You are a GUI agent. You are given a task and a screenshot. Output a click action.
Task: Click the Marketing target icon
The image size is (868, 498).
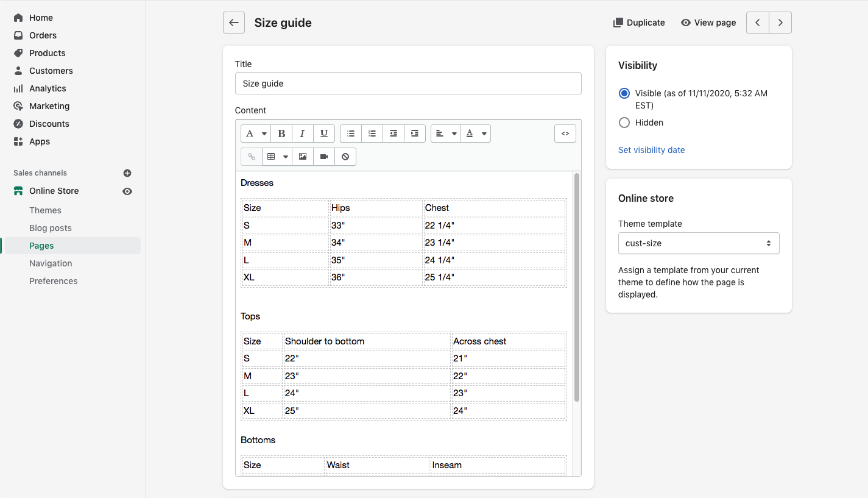18,106
